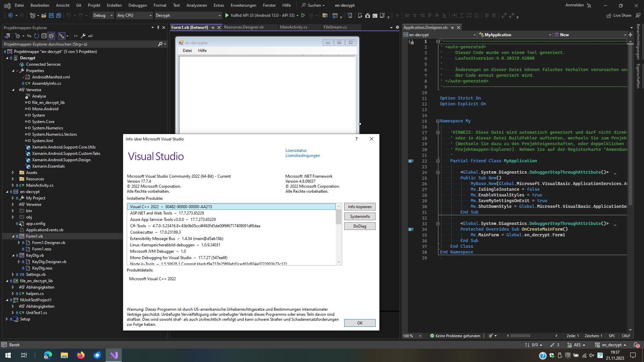The width and height of the screenshot is (644, 362).
Task: Click the Switch Views icon in Solution Explorer
Action: 7,36
